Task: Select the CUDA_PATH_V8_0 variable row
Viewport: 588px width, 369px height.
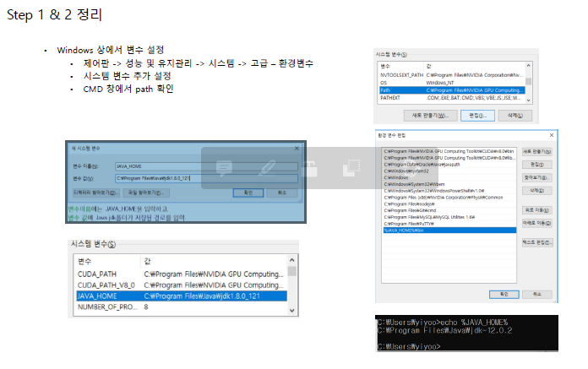Action: pyautogui.click(x=182, y=285)
